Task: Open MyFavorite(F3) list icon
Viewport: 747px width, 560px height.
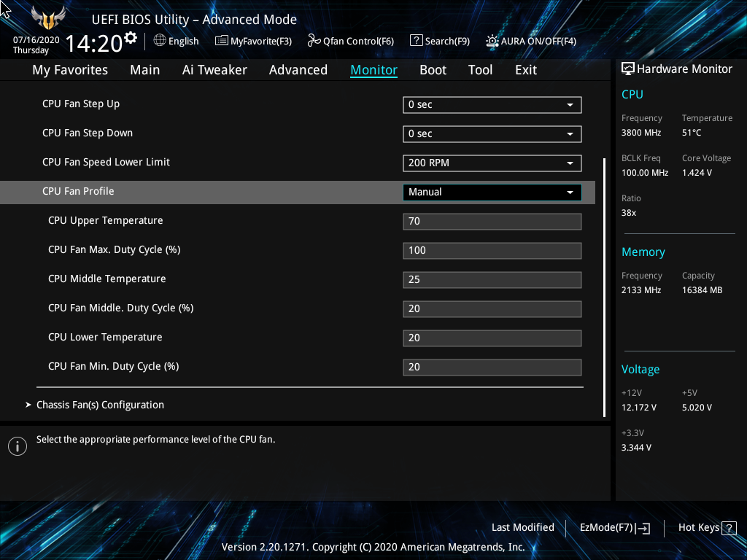Action: click(x=222, y=41)
